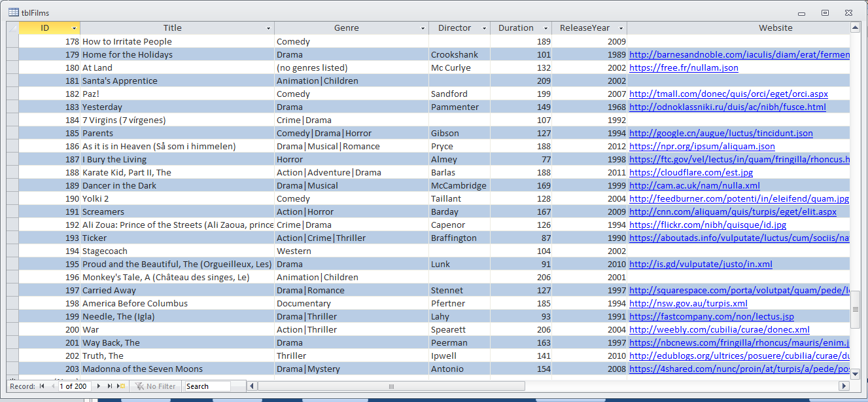This screenshot has width=868, height=402.
Task: Select row selector for record 203
Action: [12, 369]
